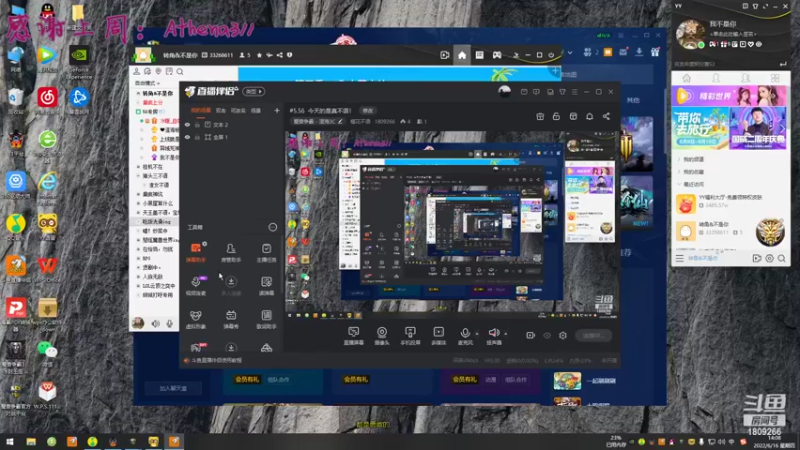Add a 手机投屏 phone mirroring source
Viewport: 800px width, 450px height.
tap(410, 336)
